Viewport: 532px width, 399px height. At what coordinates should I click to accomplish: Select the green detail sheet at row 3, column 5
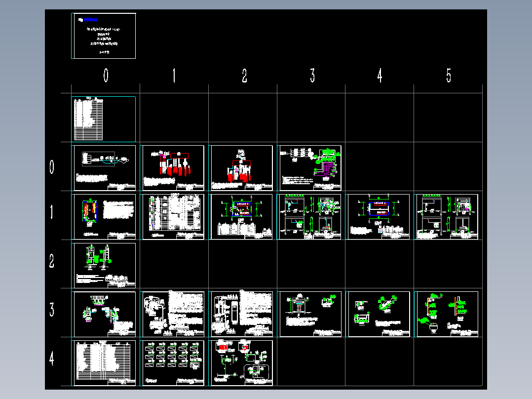[x=446, y=314]
